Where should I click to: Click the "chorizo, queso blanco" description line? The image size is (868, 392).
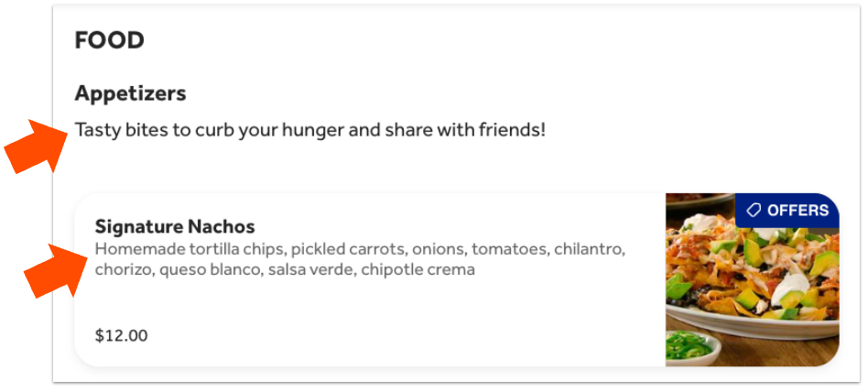point(285,269)
